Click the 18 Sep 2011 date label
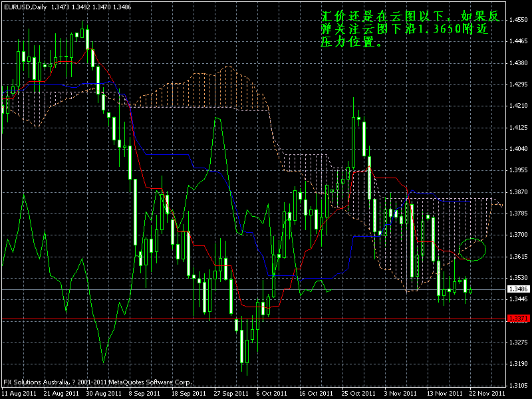Image resolution: width=532 pixels, height=399 pixels. [x=189, y=394]
